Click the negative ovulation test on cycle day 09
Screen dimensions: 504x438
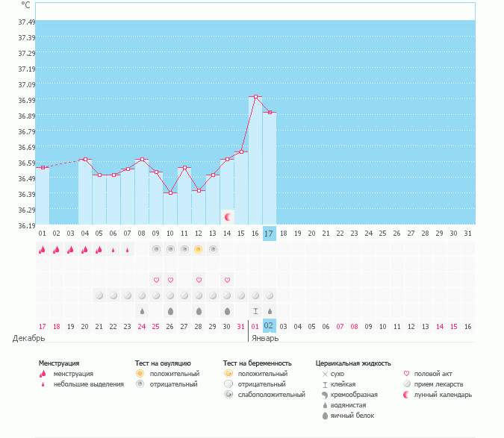156,249
